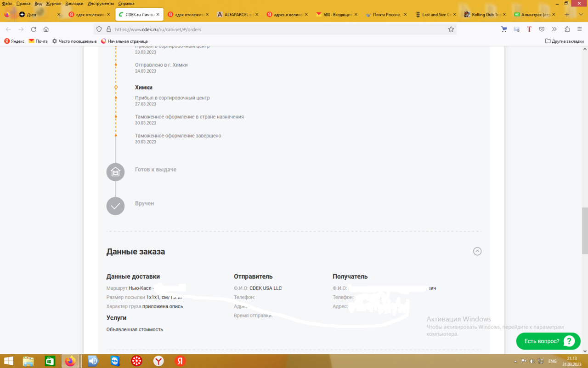Click the "Есть вопрос?" help button
Screen dimensions: 588x368
pyautogui.click(x=548, y=341)
